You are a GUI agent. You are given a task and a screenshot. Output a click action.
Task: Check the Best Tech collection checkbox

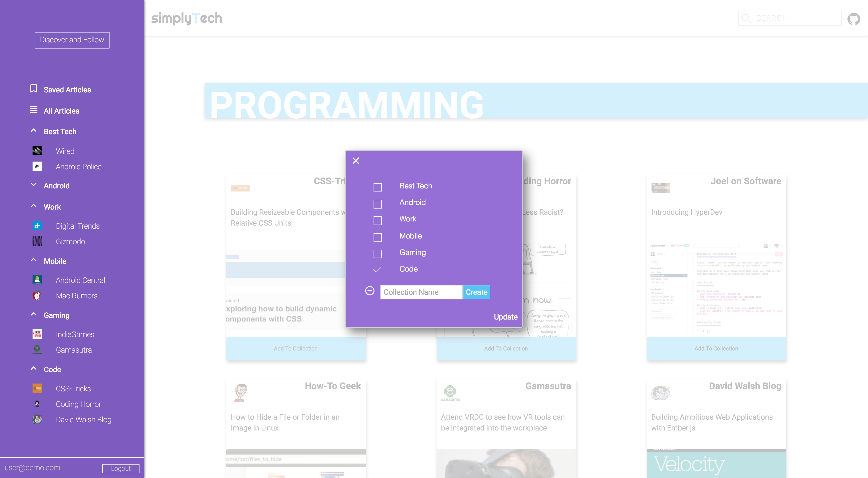click(377, 187)
